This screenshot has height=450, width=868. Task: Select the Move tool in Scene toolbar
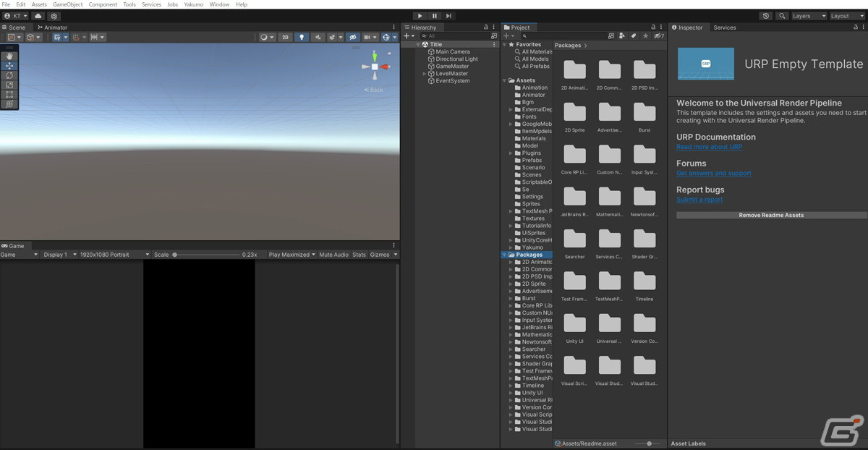[9, 65]
